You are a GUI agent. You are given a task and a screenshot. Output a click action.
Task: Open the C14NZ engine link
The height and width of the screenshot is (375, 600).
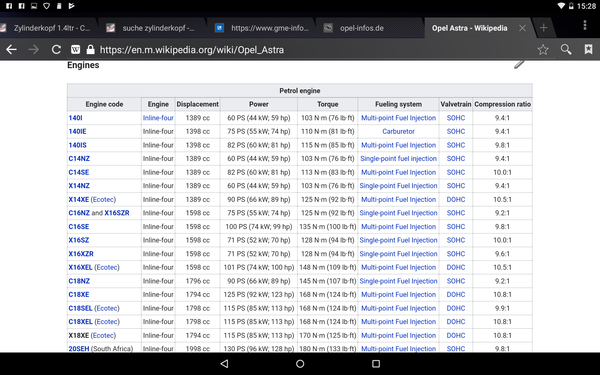79,158
